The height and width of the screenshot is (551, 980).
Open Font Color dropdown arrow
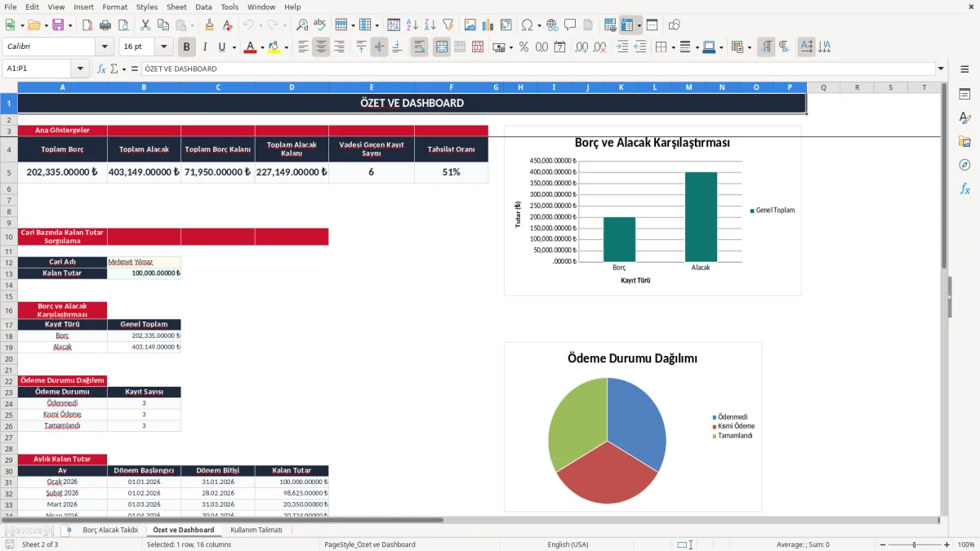pos(261,47)
